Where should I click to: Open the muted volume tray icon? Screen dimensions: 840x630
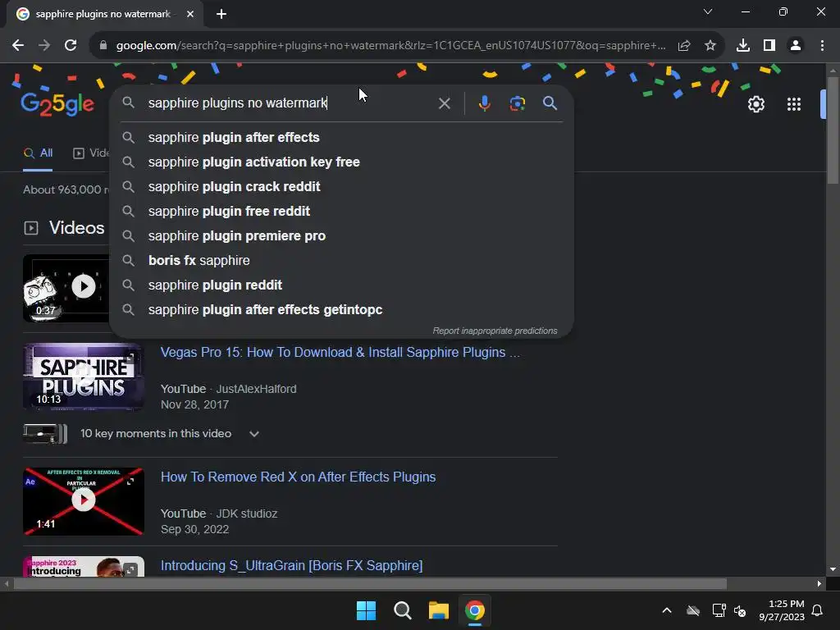(740, 610)
